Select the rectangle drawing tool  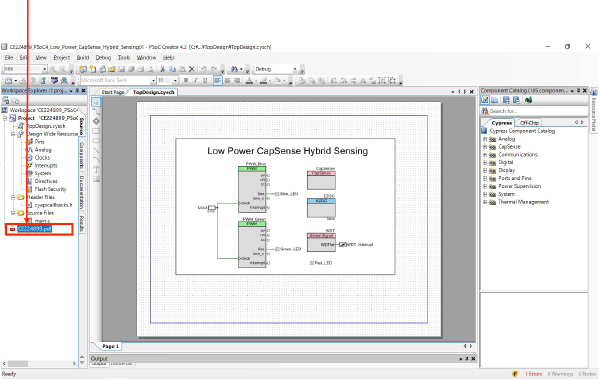point(96,131)
